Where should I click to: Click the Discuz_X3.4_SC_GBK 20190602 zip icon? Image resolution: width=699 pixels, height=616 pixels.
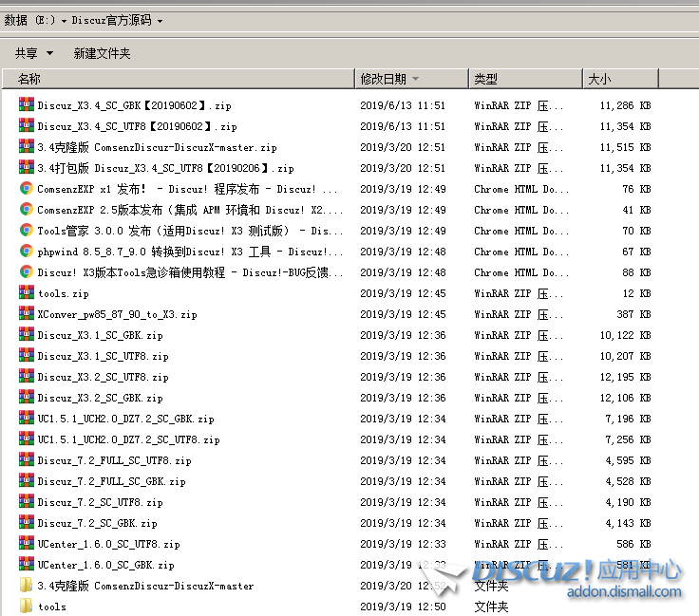[x=27, y=104]
